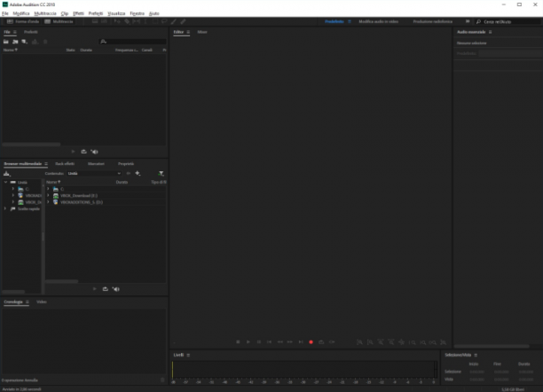This screenshot has width=543, height=392.
Task: Sort media browser by Nome column
Action: tap(53, 182)
